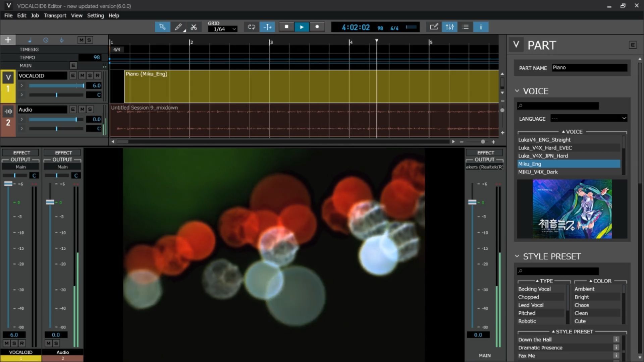Open the Transport menu
This screenshot has height=362, width=644.
click(55, 15)
